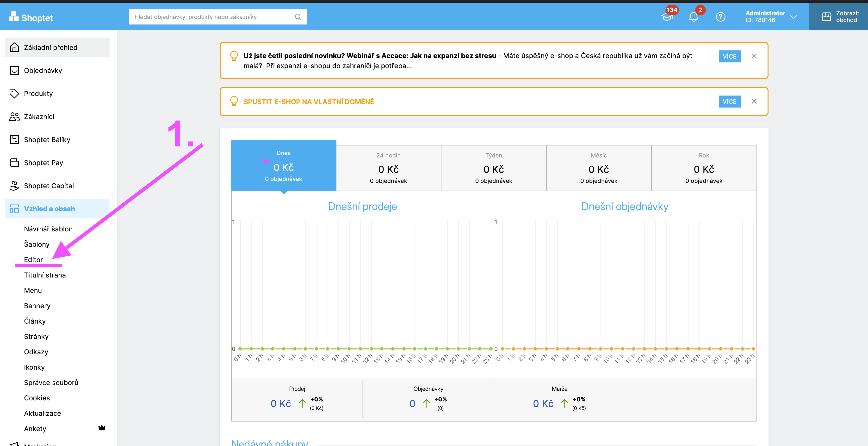Open the notifications bell icon
Viewport: 868px width, 446px height.
[694, 17]
